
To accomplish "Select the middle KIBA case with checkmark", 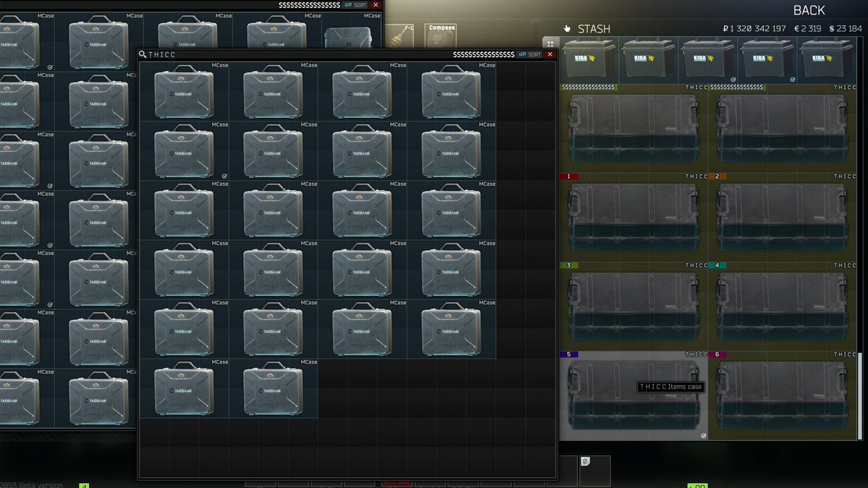I will (708, 60).
